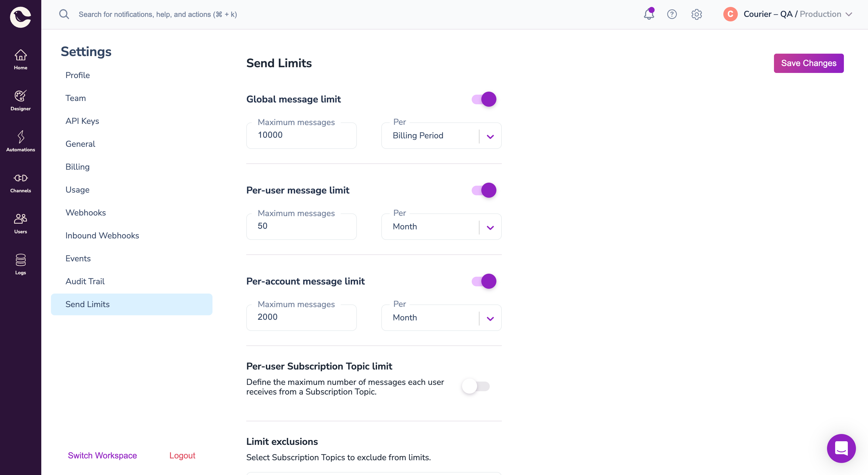Click the notifications bell icon
The width and height of the screenshot is (868, 475).
(x=649, y=14)
